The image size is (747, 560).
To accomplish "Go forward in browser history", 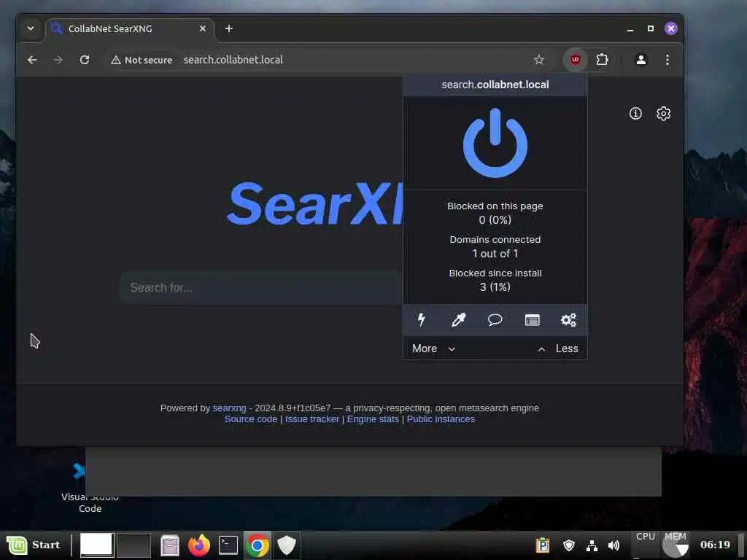I will click(x=58, y=60).
